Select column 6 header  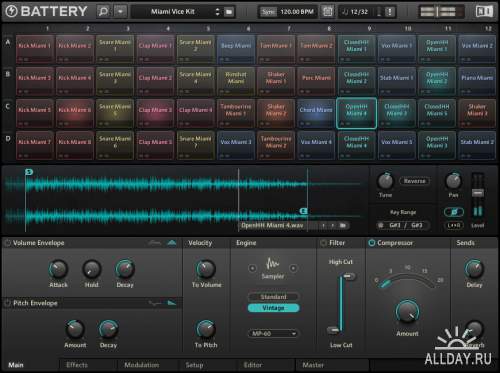248,29
